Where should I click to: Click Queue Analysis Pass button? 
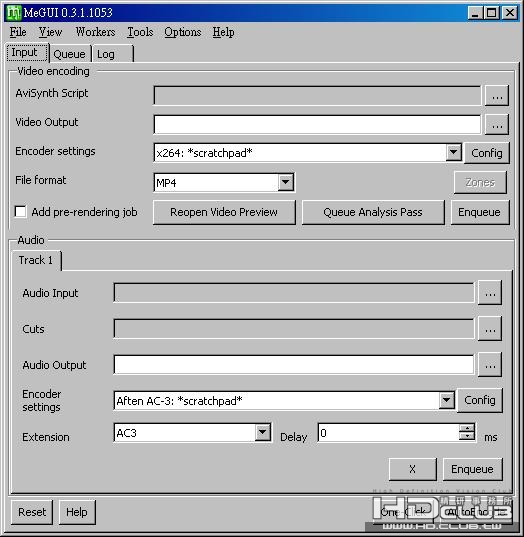tap(373, 212)
